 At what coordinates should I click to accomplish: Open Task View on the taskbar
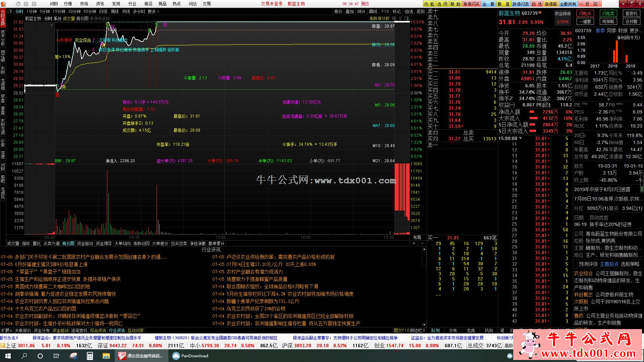56,356
